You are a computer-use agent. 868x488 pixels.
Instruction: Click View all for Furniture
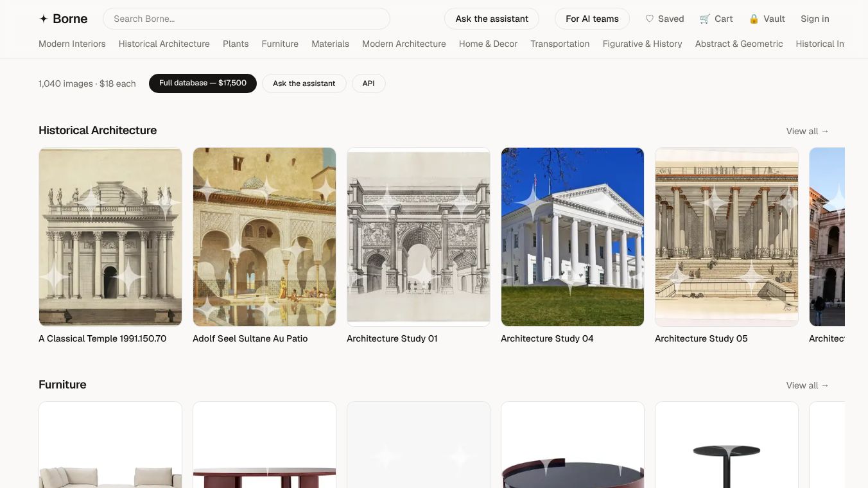[808, 385]
